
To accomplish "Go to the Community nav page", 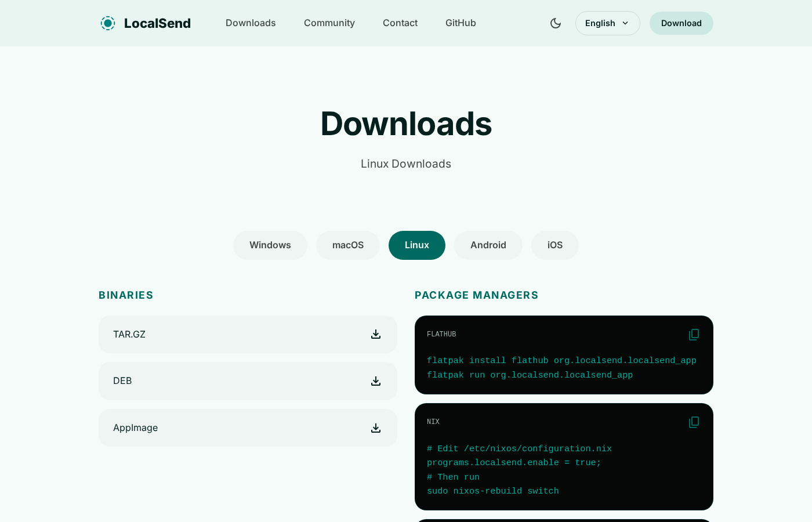I will (x=329, y=23).
